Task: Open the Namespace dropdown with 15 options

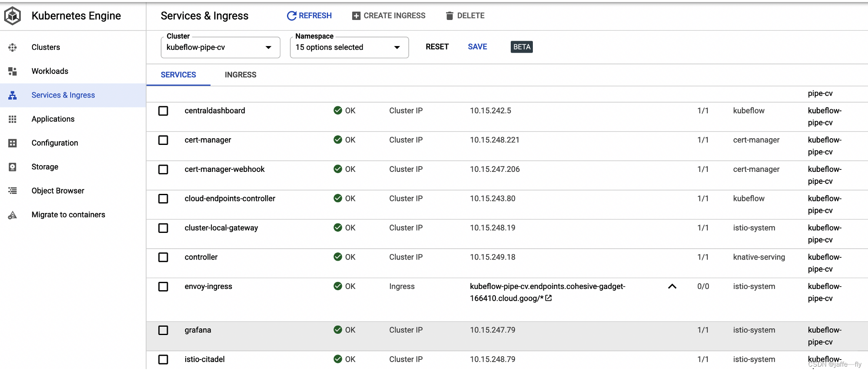Action: point(349,47)
